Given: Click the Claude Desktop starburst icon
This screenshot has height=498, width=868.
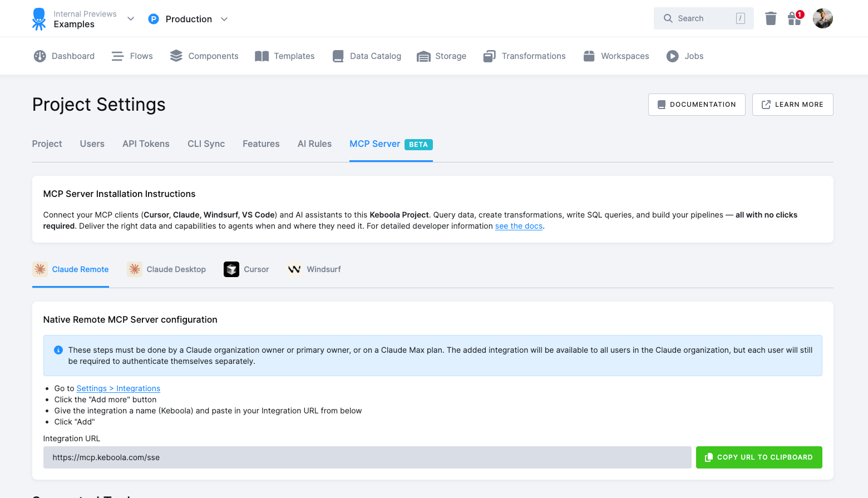Looking at the screenshot, I should (135, 269).
